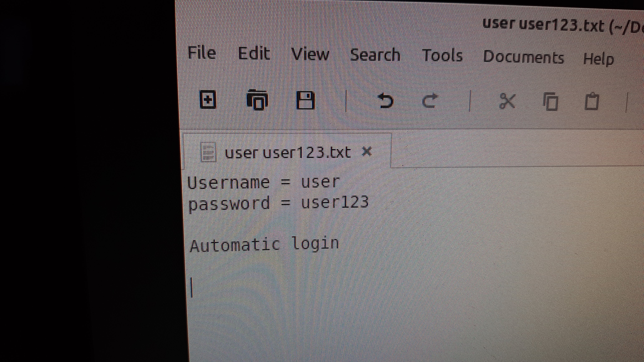Open the View menu
Viewport: 644px width, 362px height.
310,54
